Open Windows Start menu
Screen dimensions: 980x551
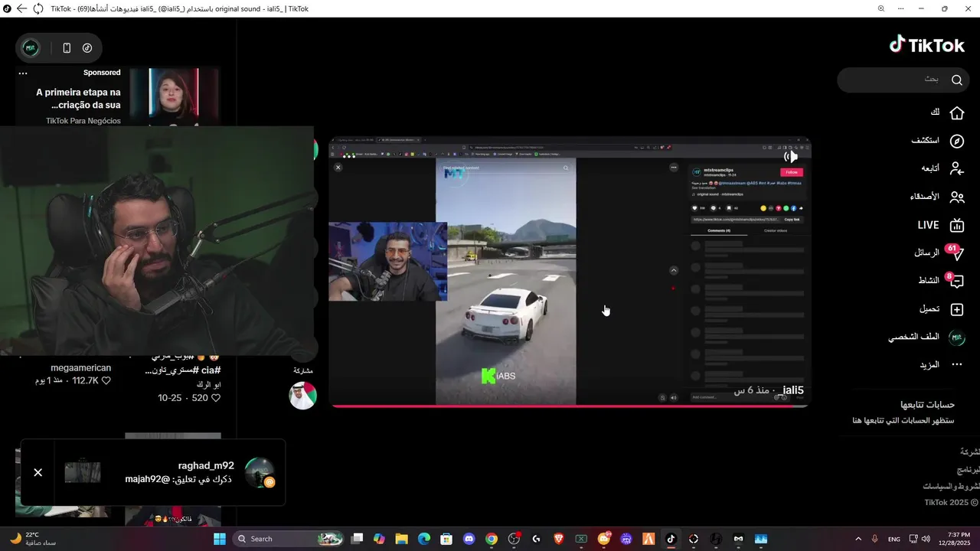tap(219, 539)
